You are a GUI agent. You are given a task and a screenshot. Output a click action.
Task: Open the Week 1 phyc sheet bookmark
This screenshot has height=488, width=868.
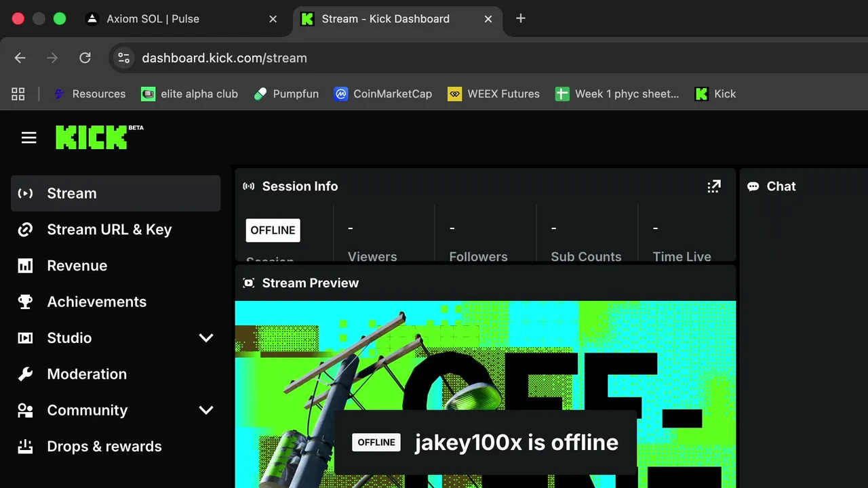pos(617,94)
